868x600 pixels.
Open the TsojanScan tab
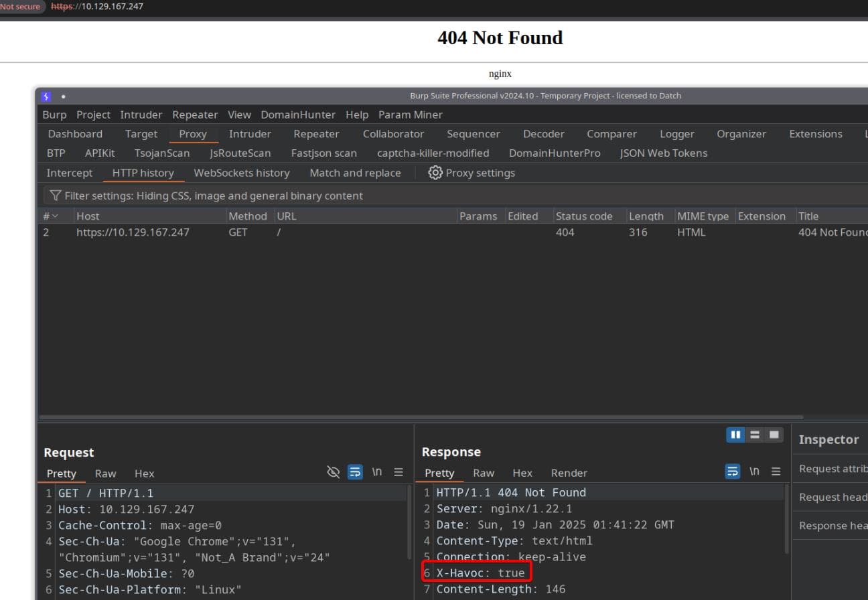(162, 153)
